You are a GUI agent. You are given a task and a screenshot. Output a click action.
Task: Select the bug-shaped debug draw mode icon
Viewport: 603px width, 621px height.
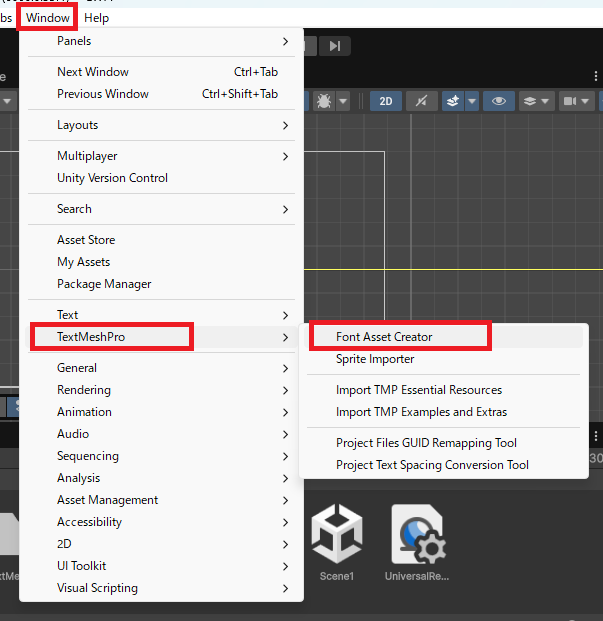click(324, 101)
